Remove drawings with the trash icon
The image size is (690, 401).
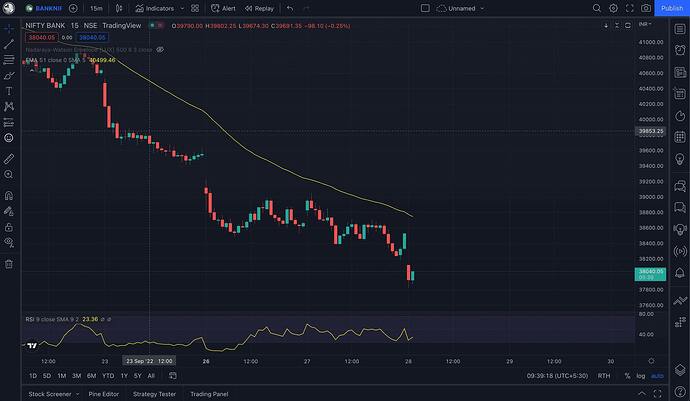pos(9,264)
